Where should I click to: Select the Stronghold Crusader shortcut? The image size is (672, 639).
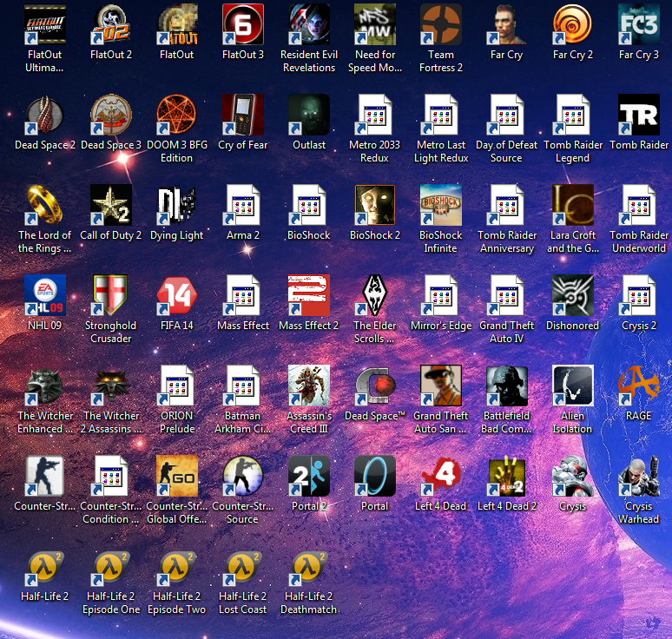tap(110, 296)
